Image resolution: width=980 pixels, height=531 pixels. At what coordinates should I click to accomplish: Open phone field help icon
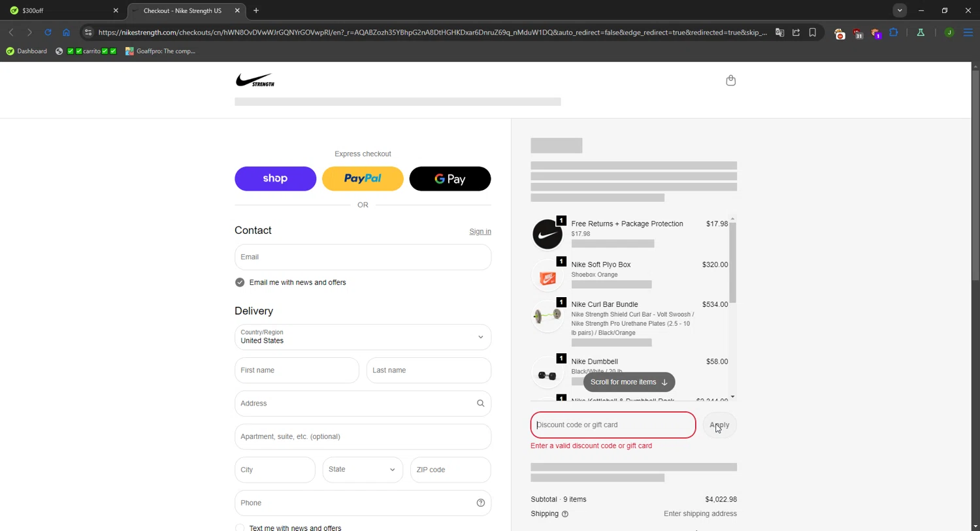click(480, 503)
